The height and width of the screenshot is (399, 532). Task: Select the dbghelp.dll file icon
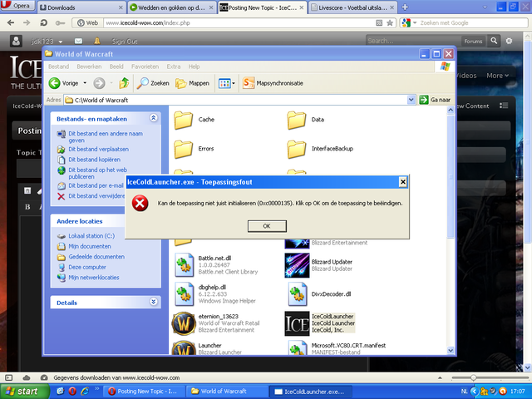tap(185, 294)
